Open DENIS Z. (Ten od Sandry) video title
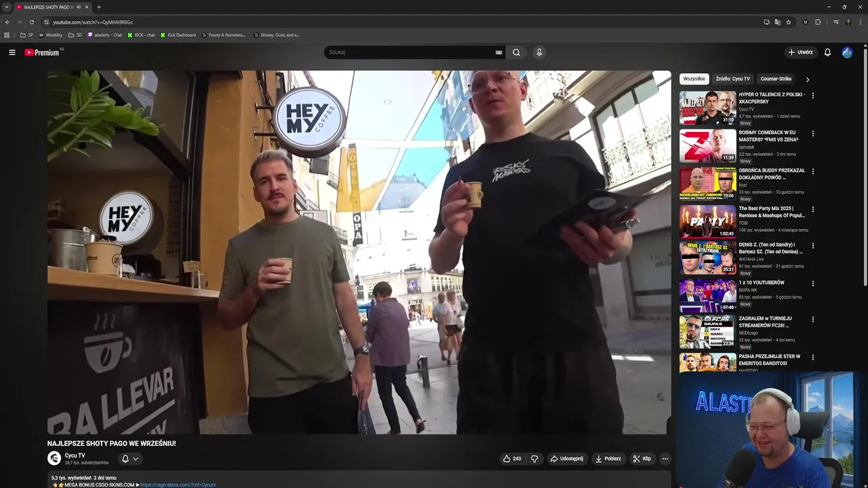The width and height of the screenshot is (868, 488). (x=770, y=248)
